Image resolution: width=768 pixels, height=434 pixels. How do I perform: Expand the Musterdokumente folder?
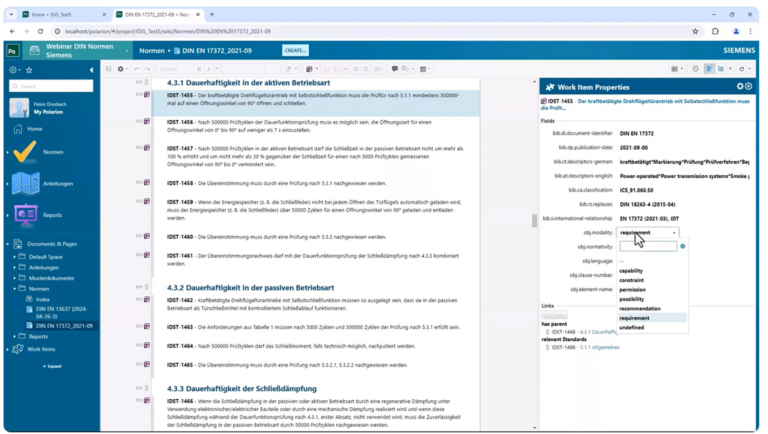tap(16, 278)
